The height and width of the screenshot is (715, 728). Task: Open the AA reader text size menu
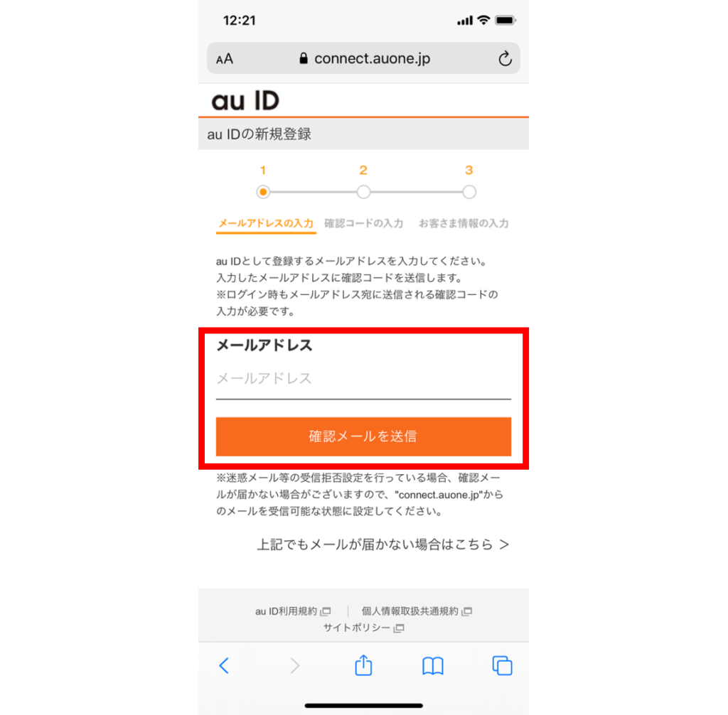click(x=224, y=59)
